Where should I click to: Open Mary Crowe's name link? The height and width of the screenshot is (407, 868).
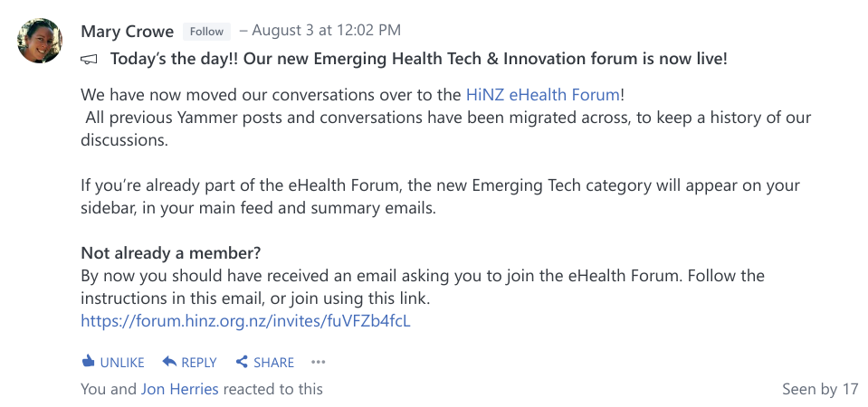coord(128,32)
